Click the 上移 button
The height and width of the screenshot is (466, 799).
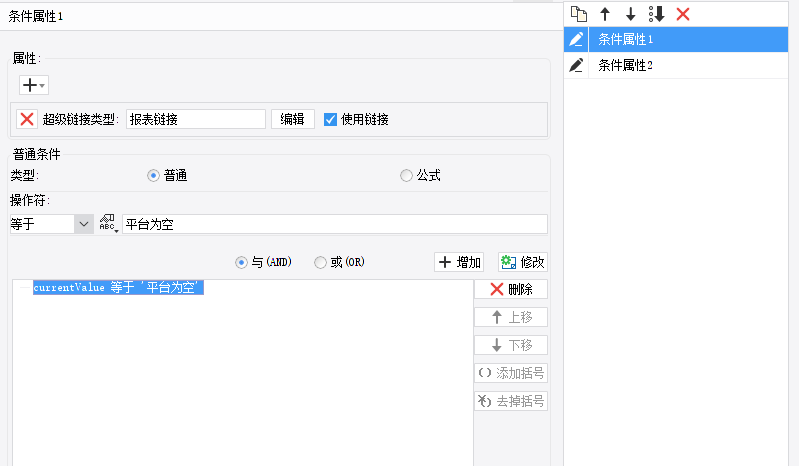511,317
